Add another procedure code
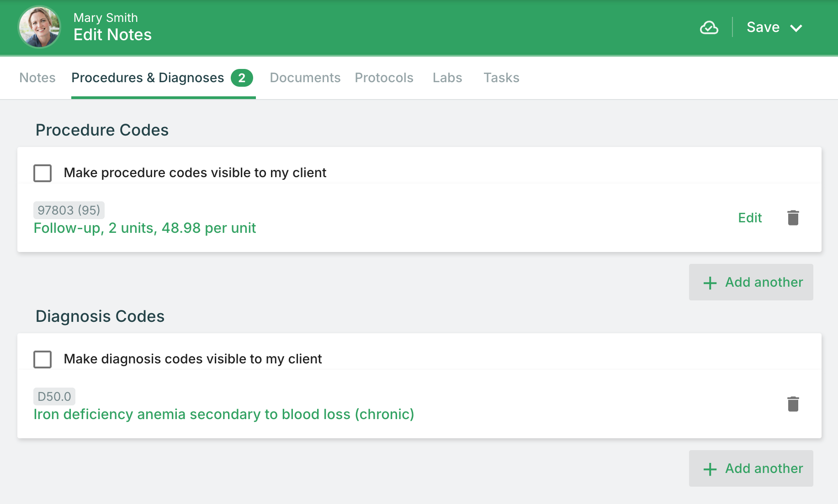 (x=751, y=282)
